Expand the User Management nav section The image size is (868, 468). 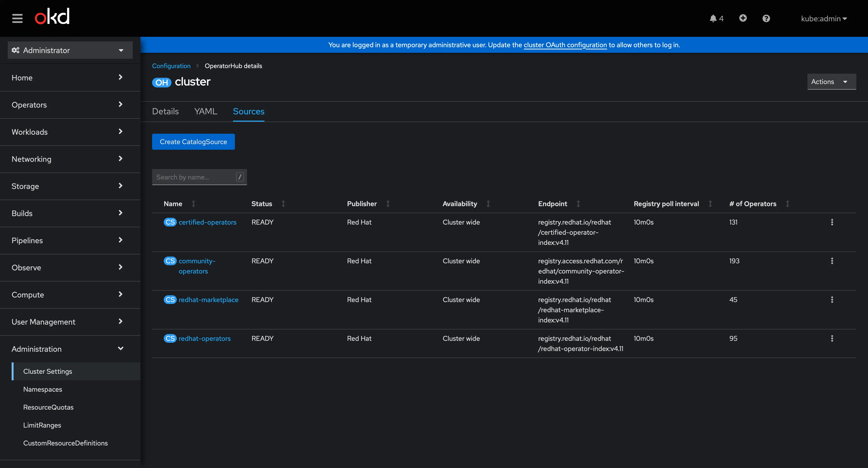click(x=70, y=322)
